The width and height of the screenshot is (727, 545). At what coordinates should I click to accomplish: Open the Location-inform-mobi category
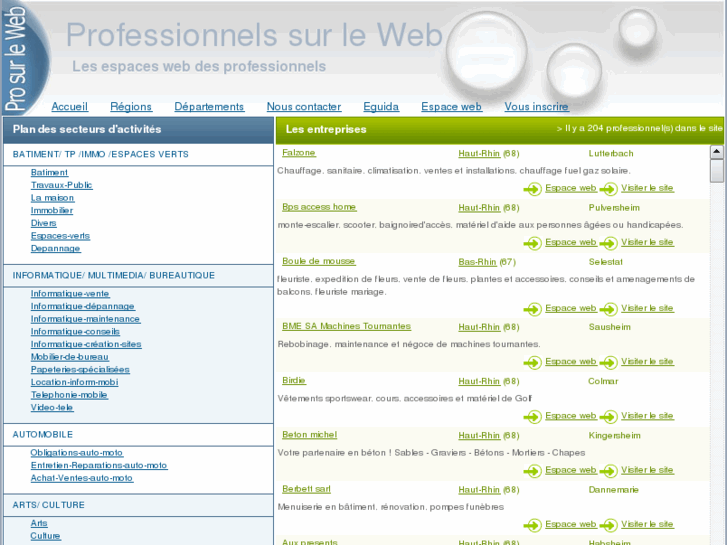(75, 382)
